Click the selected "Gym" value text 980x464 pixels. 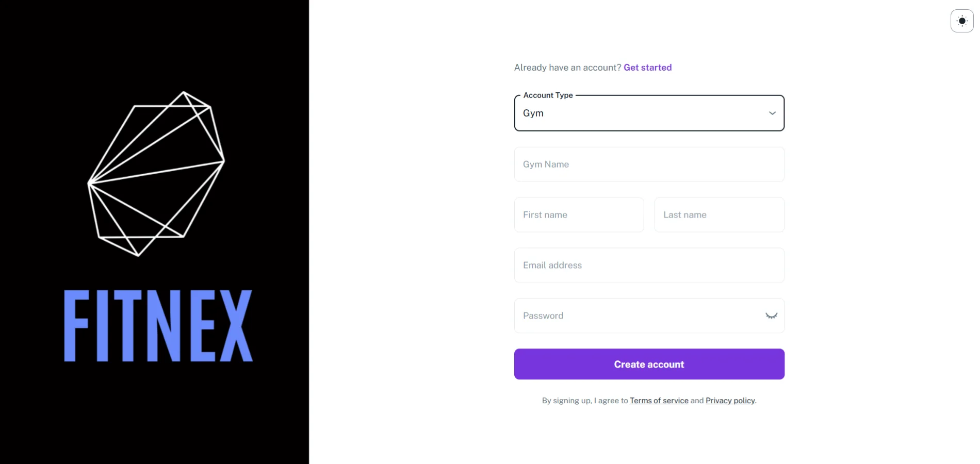533,113
